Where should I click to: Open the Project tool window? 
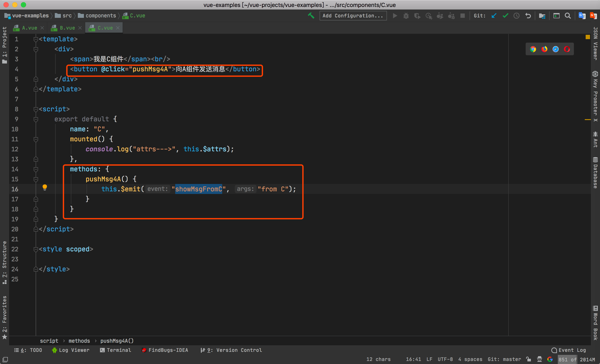coord(4,45)
